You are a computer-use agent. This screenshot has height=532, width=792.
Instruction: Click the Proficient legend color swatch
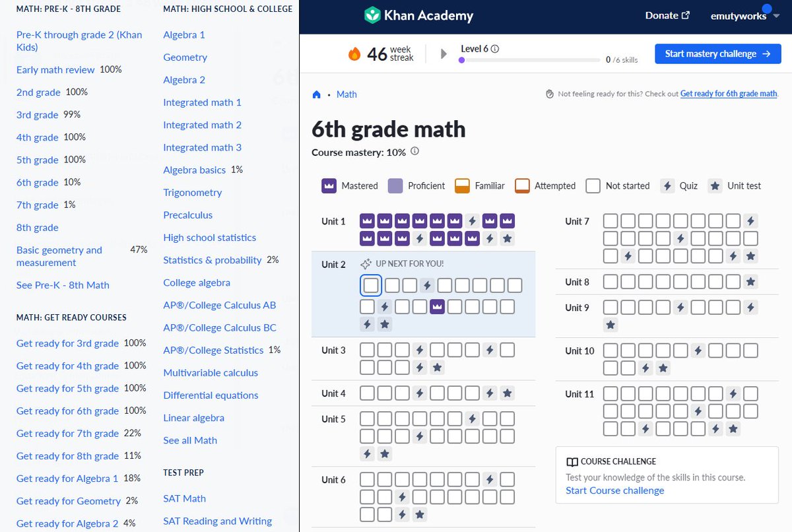point(395,185)
